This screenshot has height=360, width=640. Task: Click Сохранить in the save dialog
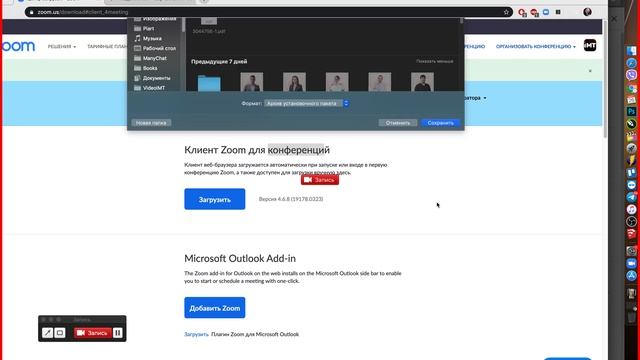(440, 123)
